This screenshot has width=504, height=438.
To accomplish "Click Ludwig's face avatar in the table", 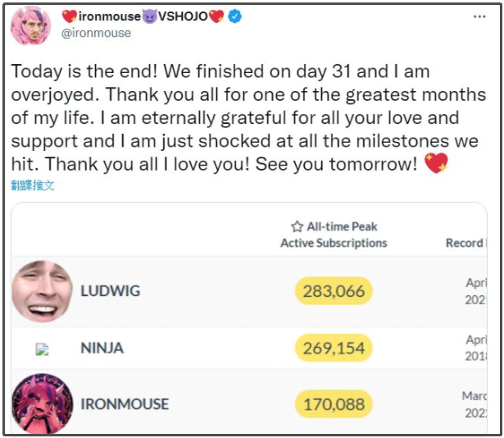I will (x=42, y=291).
